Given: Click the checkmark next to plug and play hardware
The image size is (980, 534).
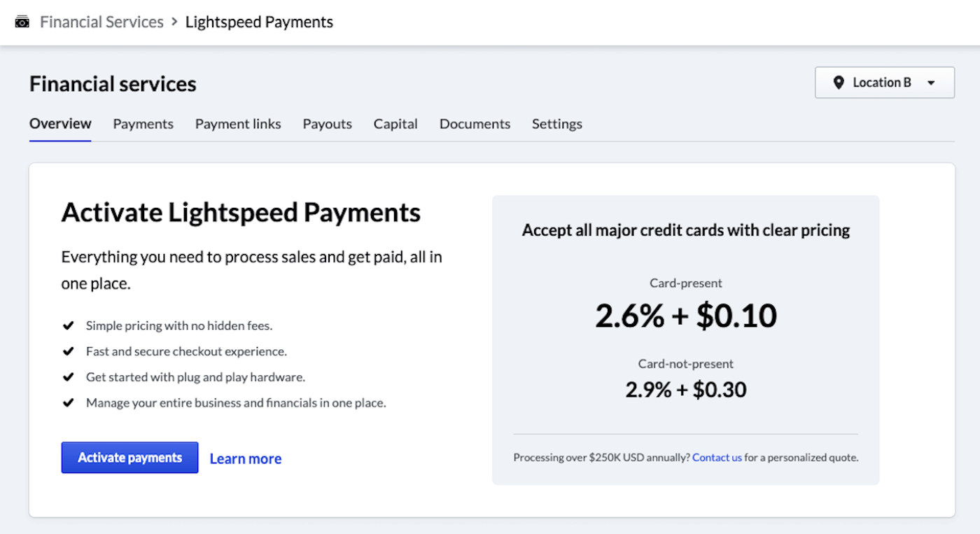Looking at the screenshot, I should [x=68, y=377].
